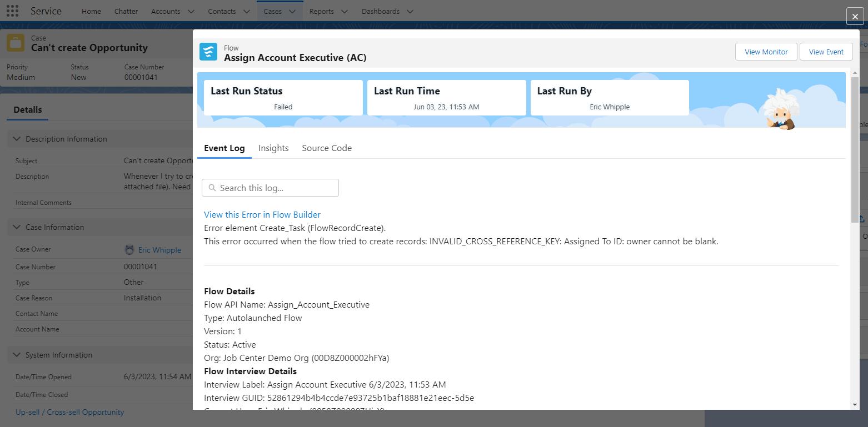
Task: Go to the Home tab
Action: point(92,11)
